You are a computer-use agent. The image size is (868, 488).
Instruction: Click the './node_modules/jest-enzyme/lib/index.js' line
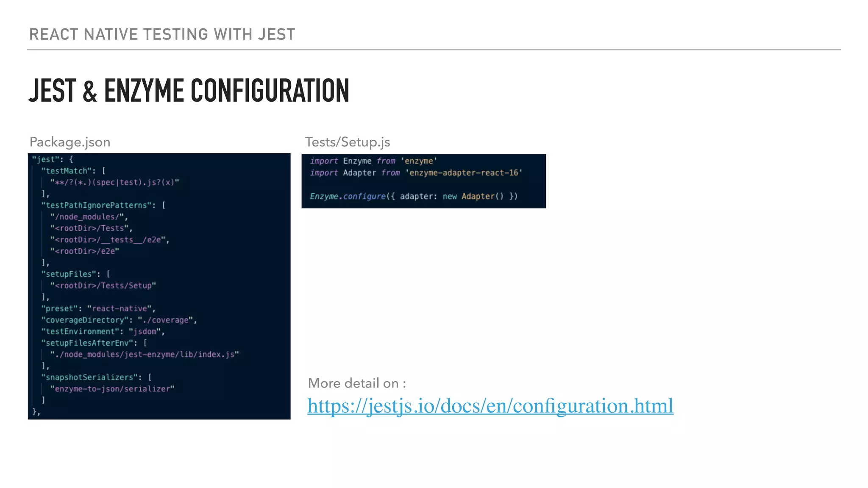(x=145, y=354)
